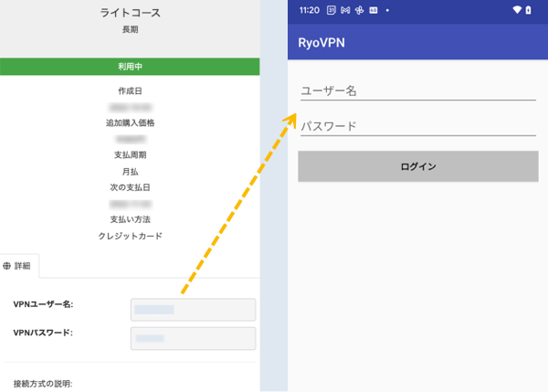Tap the notification dot in the status bar
The image size is (548, 392).
click(x=387, y=10)
